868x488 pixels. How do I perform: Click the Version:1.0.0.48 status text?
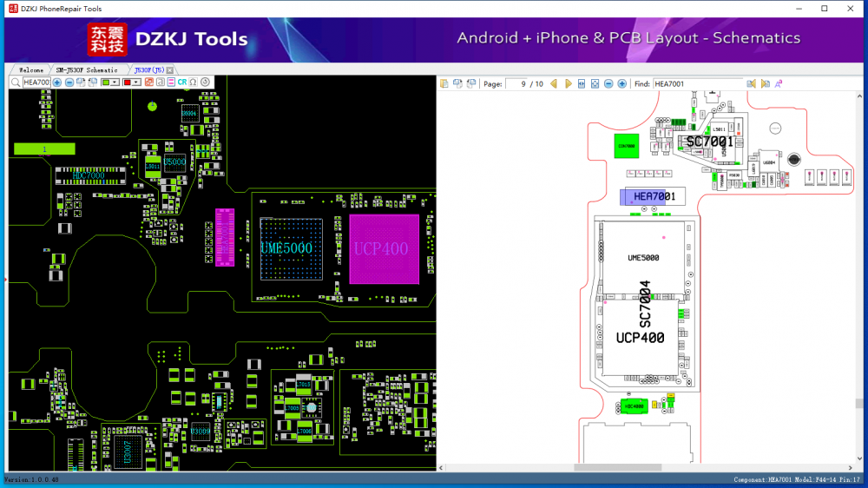point(31,479)
